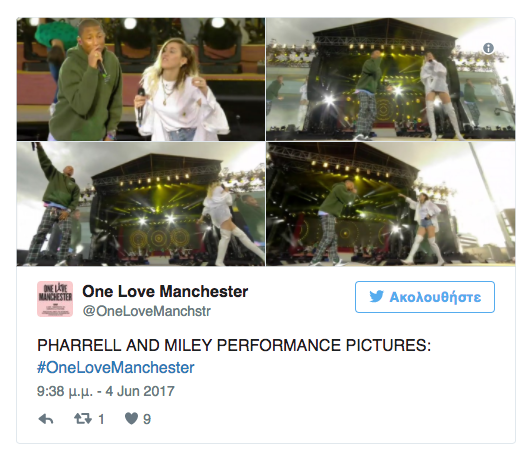Click the like count number 9
This screenshot has width=529, height=457.
tap(147, 419)
